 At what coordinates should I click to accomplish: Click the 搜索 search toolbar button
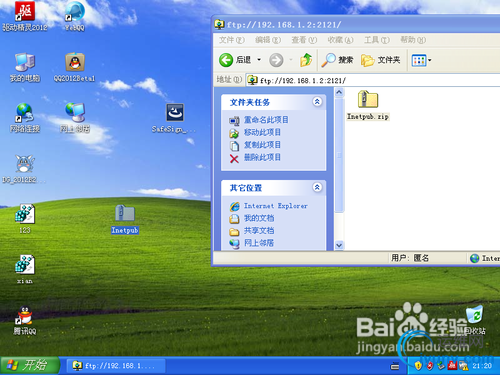337,60
